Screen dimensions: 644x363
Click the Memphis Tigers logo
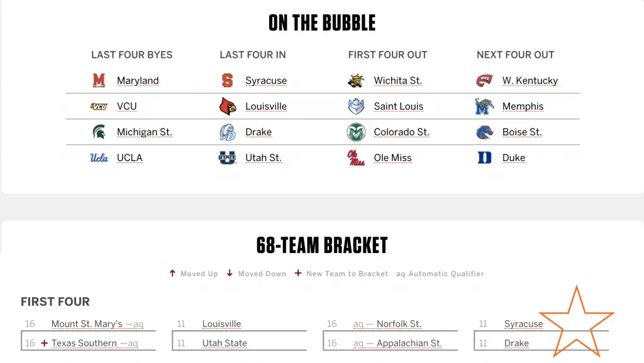pos(484,106)
